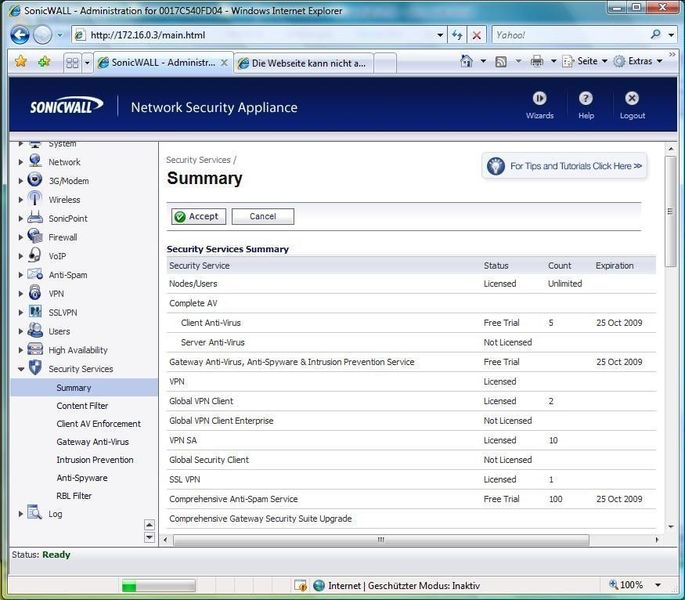Screen dimensions: 685x600
Task: Click the SonicPoint sidebar icon
Action: (35, 218)
